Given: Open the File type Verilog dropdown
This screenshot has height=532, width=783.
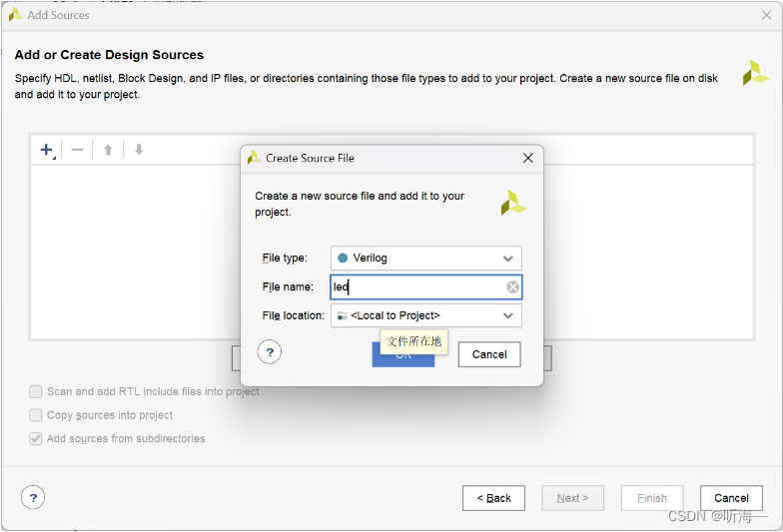Looking at the screenshot, I should pyautogui.click(x=425, y=258).
